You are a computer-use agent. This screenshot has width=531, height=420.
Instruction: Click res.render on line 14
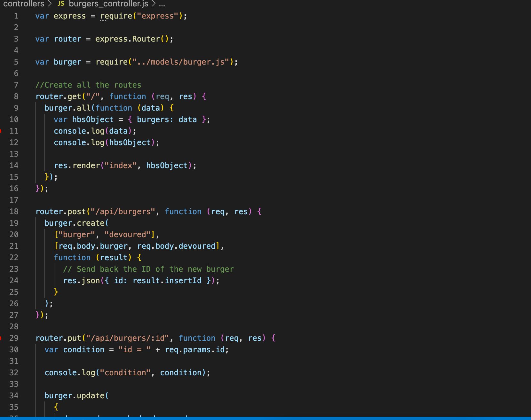(77, 166)
